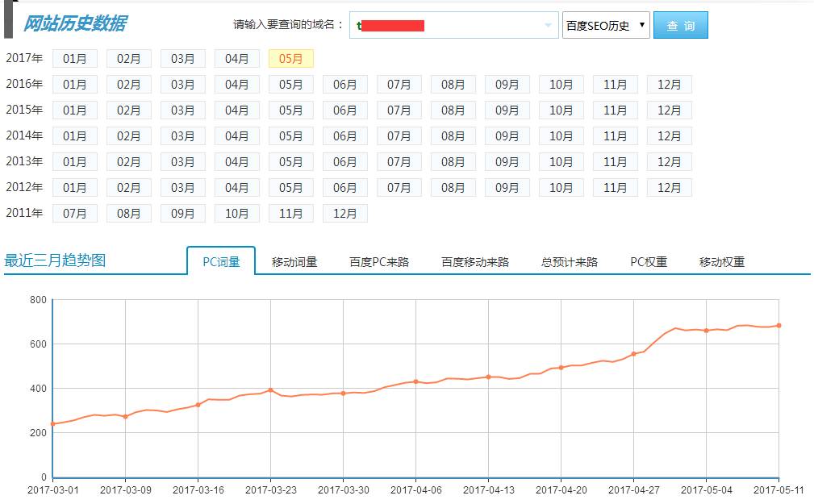Pick 2012年 06月

tap(344, 188)
